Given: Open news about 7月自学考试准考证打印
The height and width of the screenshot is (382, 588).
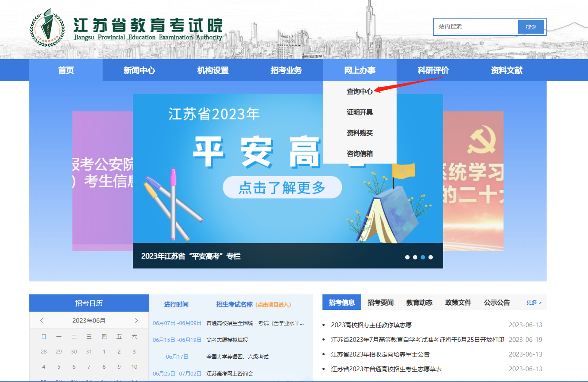Looking at the screenshot, I should [418, 340].
